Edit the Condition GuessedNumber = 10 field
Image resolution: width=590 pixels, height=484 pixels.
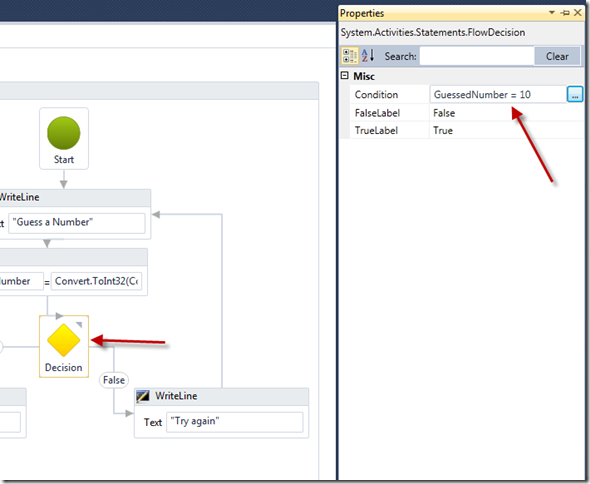pos(498,94)
